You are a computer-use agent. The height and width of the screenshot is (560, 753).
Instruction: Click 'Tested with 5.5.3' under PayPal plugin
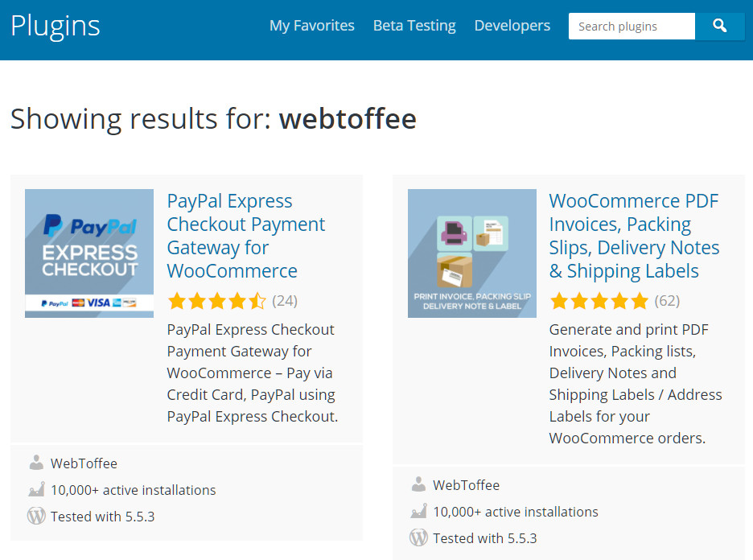(102, 517)
